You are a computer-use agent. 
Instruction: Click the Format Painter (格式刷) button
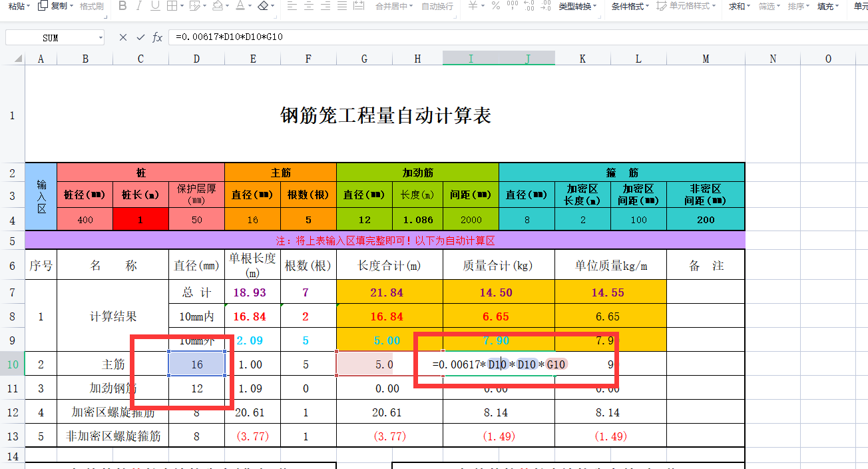91,6
